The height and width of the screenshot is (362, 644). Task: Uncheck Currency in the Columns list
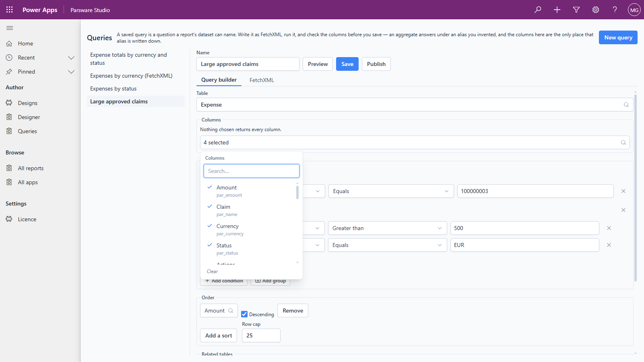pyautogui.click(x=250, y=229)
